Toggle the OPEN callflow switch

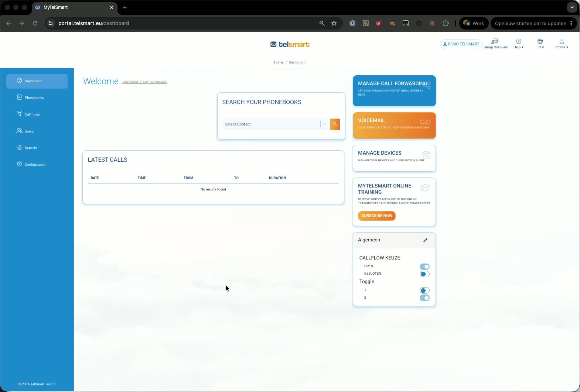pyautogui.click(x=424, y=267)
